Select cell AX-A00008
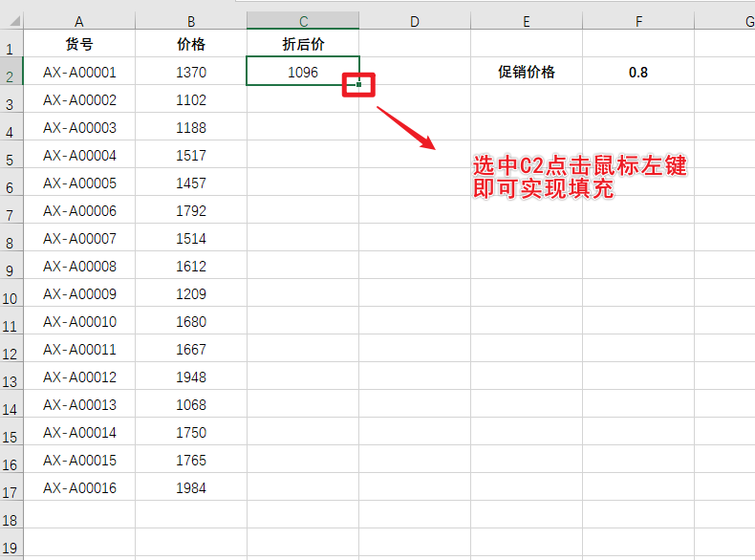 79,266
